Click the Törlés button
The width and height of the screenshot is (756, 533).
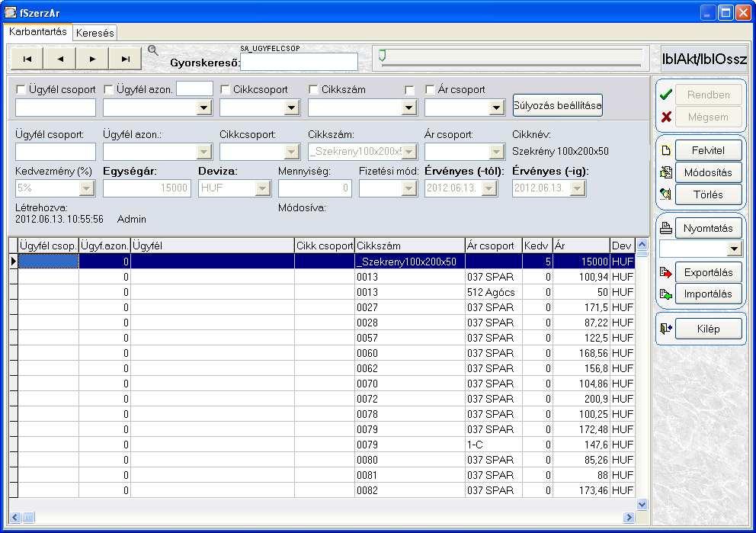click(x=708, y=194)
